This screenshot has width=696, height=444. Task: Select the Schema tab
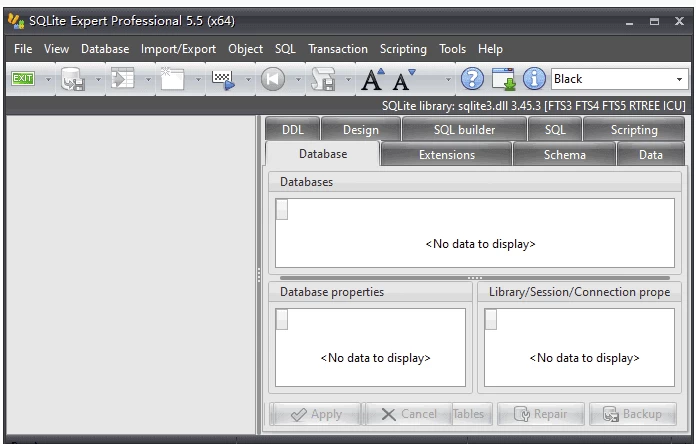[565, 155]
